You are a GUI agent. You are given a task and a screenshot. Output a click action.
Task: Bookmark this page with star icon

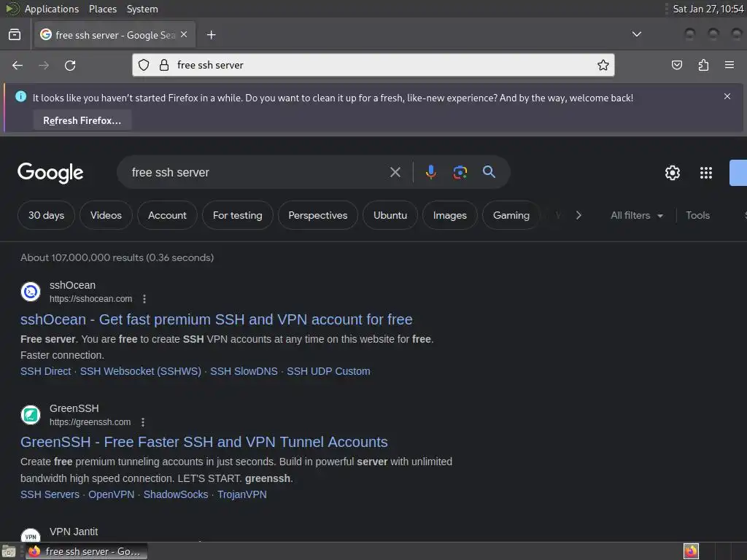pos(603,65)
